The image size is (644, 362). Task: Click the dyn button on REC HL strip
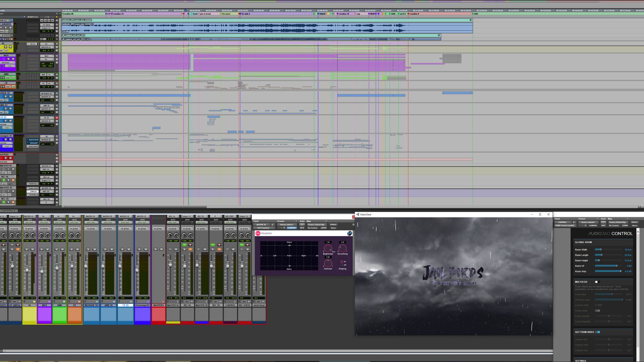pyautogui.click(x=187, y=301)
